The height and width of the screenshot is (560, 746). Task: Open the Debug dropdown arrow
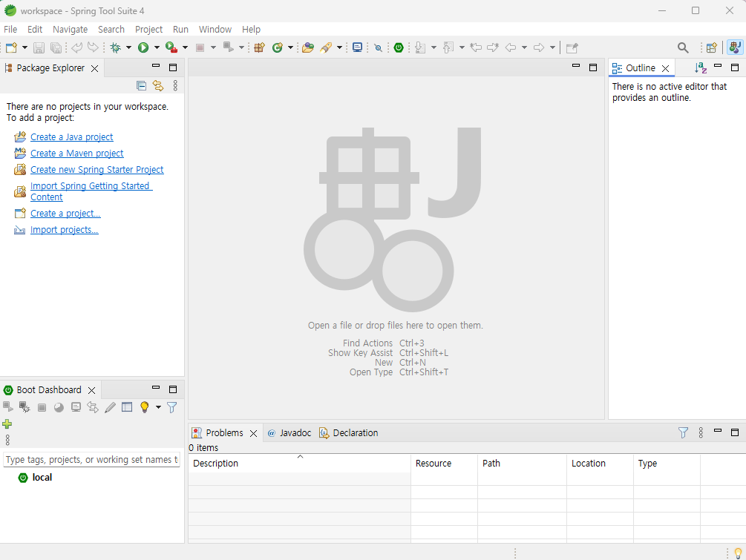coord(128,47)
